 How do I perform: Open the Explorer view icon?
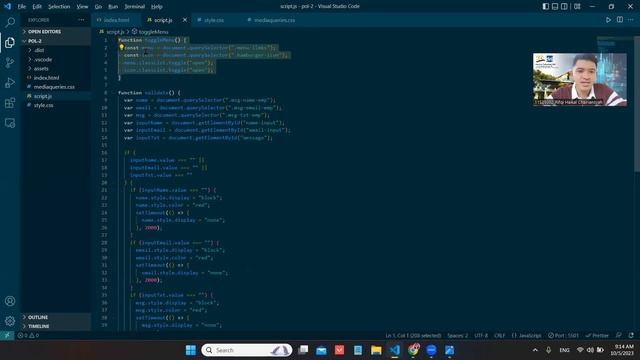10,42
